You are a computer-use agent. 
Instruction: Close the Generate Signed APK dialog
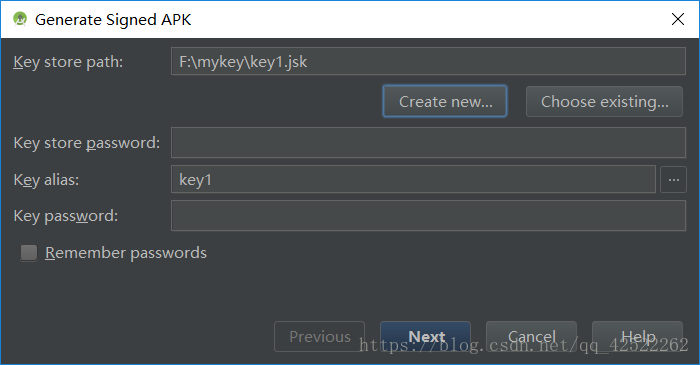[678, 19]
